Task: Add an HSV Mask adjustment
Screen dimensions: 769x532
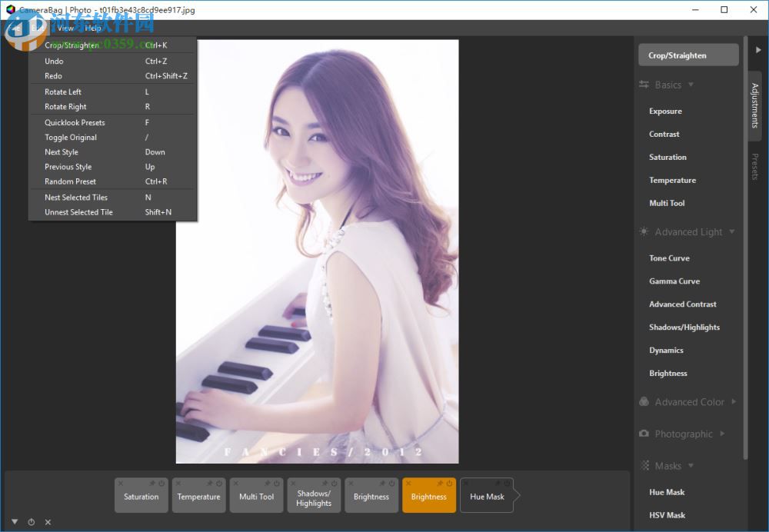Action: tap(667, 515)
